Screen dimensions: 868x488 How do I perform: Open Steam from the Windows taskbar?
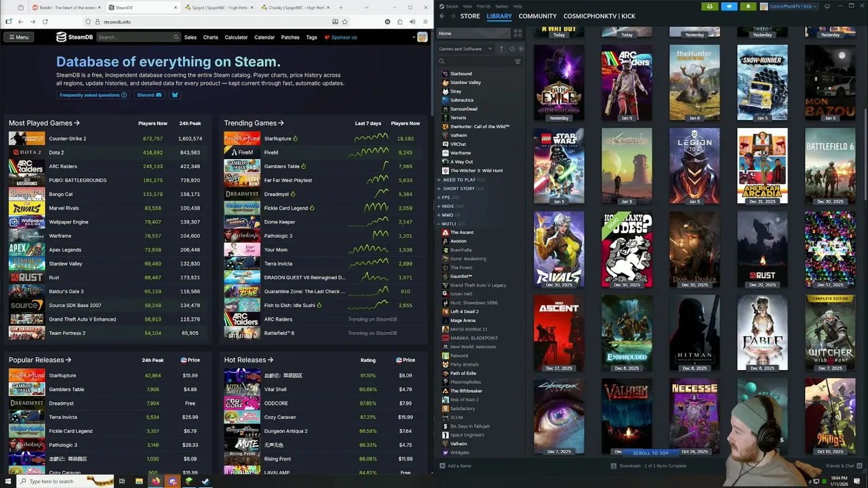[x=205, y=481]
